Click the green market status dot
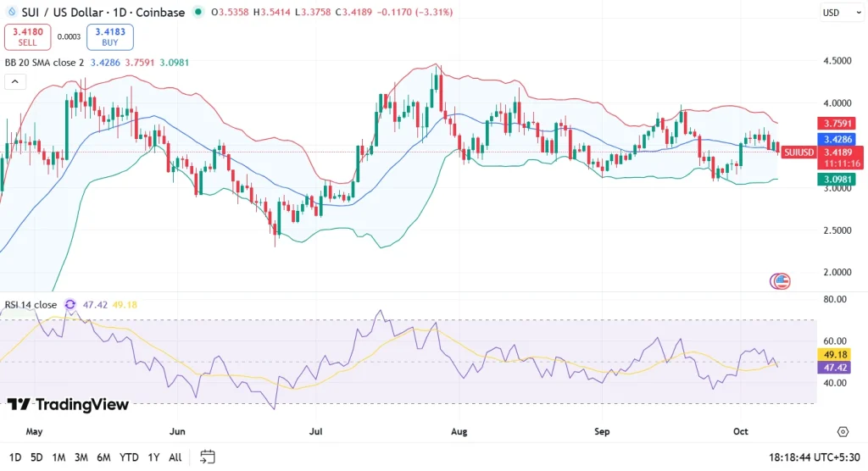Viewport: 868px width, 471px height. pos(198,12)
